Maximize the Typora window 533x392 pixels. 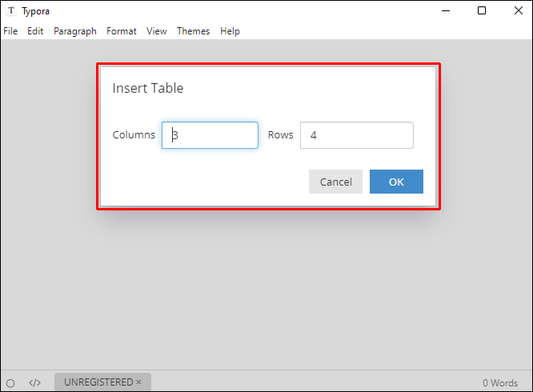tap(481, 11)
